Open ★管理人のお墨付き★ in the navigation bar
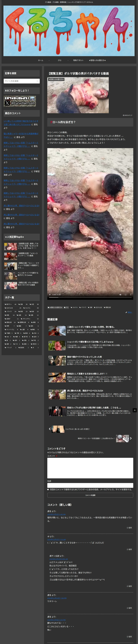The image size is (138, 644). [97, 60]
